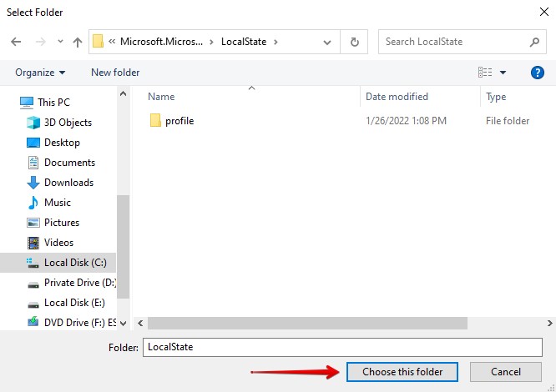Click the search magnifier icon
The image size is (556, 392).
click(x=534, y=42)
